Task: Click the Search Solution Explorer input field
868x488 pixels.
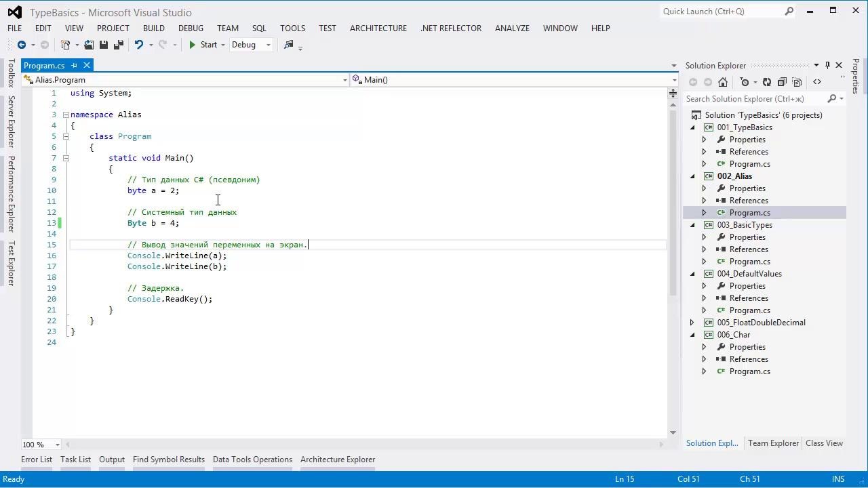Action: [745, 98]
